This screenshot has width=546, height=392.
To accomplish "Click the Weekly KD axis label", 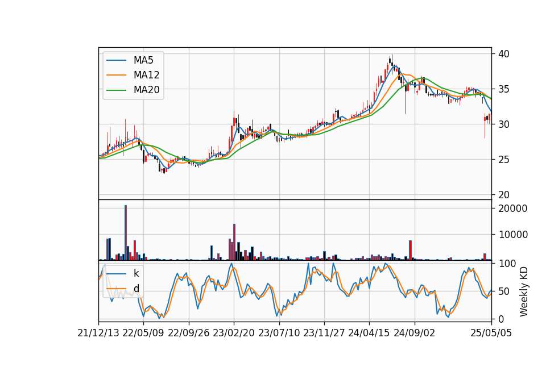I will coord(523,291).
